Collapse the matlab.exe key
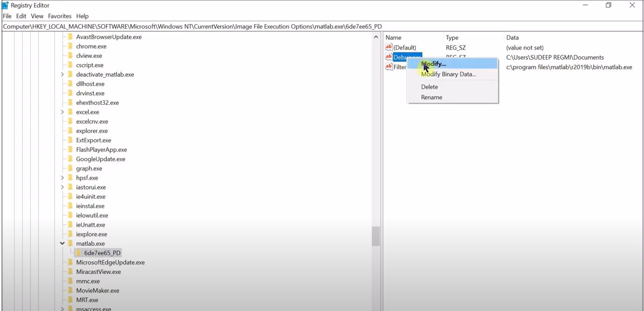This screenshot has width=644, height=311. pyautogui.click(x=62, y=244)
